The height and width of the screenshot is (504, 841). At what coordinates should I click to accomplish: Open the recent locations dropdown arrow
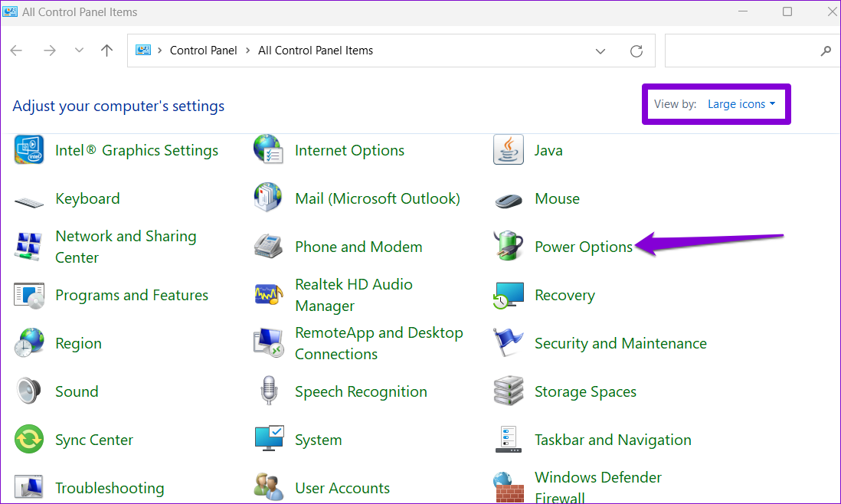(x=79, y=51)
